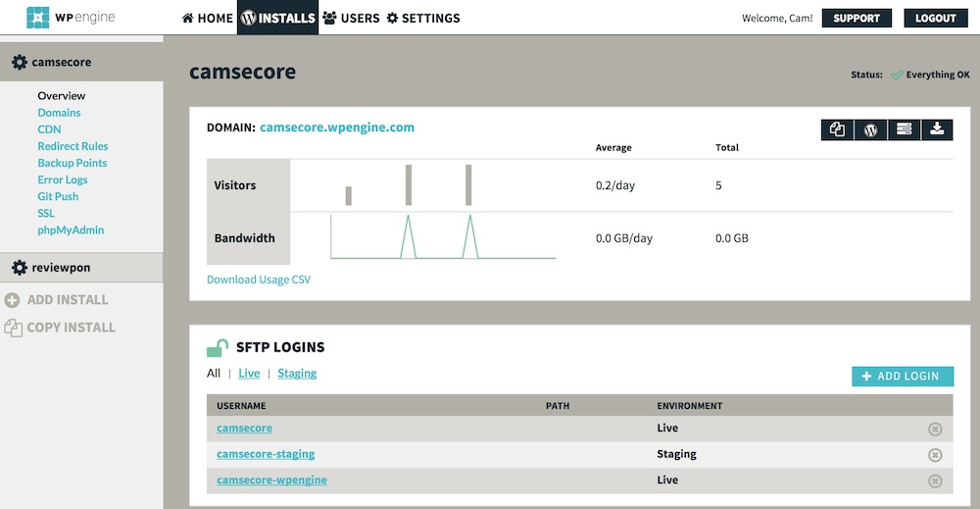The width and height of the screenshot is (980, 509).
Task: Open the CDN page
Action: pyautogui.click(x=49, y=129)
